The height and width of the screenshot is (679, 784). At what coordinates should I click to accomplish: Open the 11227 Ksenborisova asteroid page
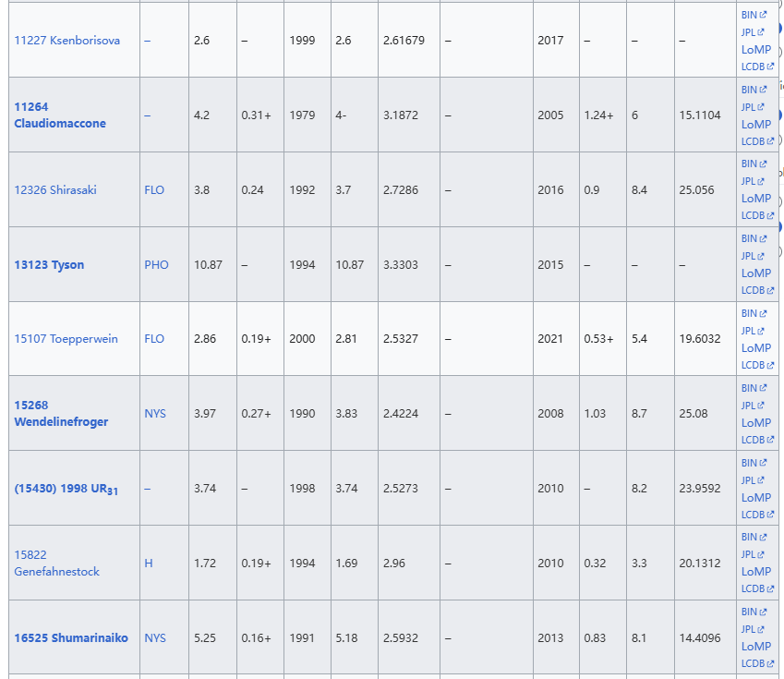coord(66,41)
